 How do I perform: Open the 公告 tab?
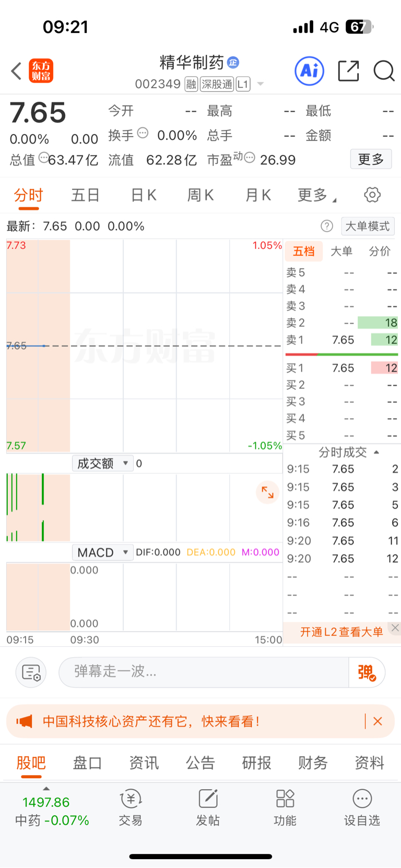coord(200,763)
